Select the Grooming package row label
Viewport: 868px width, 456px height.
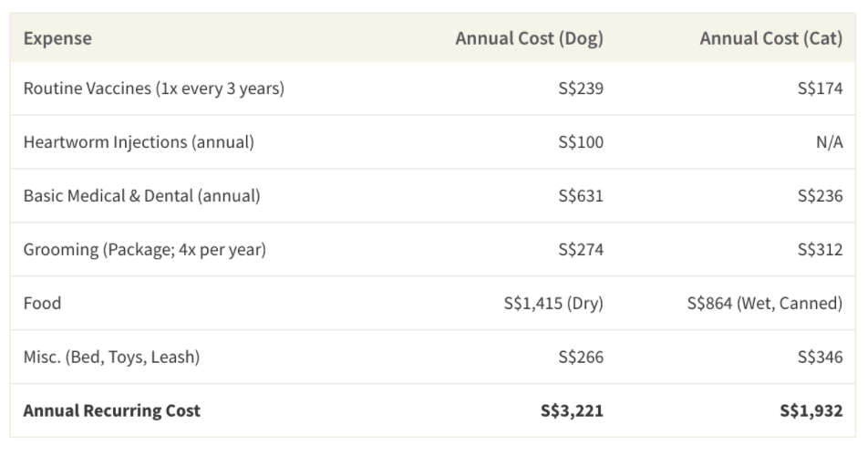pos(144,249)
